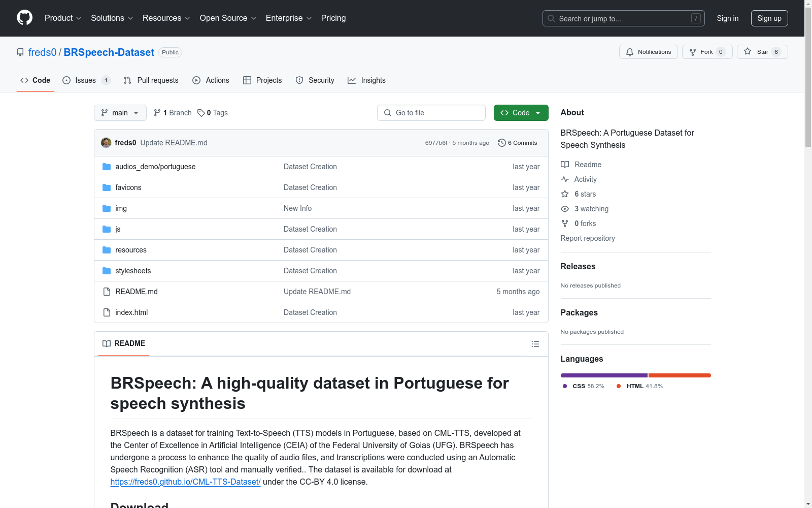
Task: Focus the Search or jump to field
Action: (x=624, y=18)
